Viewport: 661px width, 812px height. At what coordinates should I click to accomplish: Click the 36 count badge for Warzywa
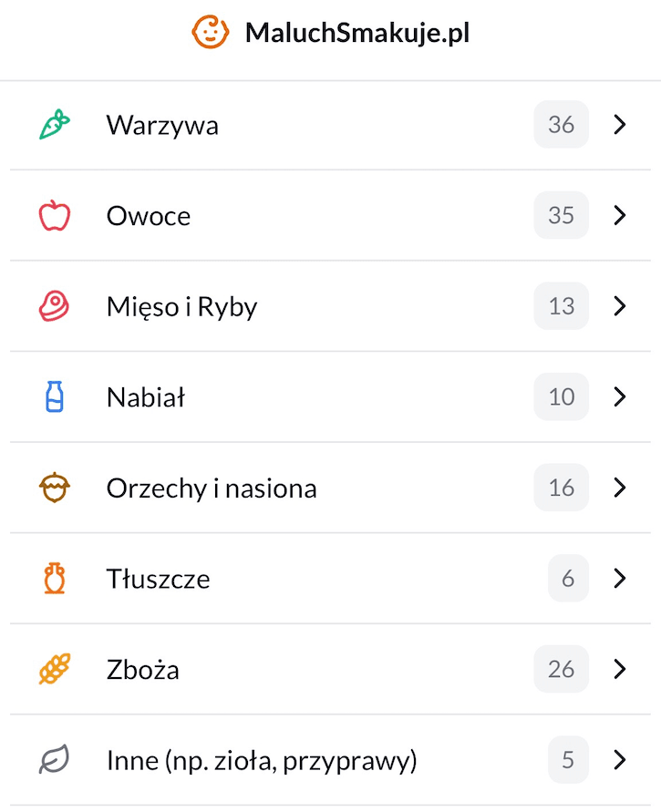[561, 124]
